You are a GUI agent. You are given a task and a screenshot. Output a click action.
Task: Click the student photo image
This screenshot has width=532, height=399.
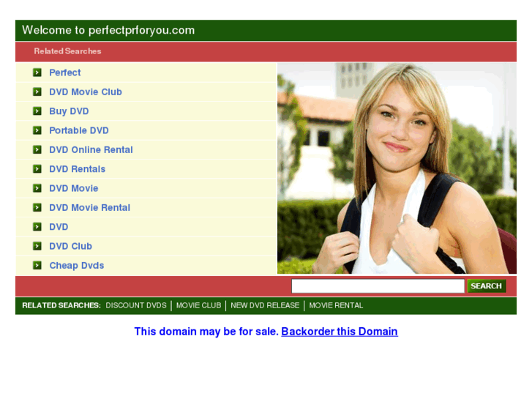pos(397,168)
